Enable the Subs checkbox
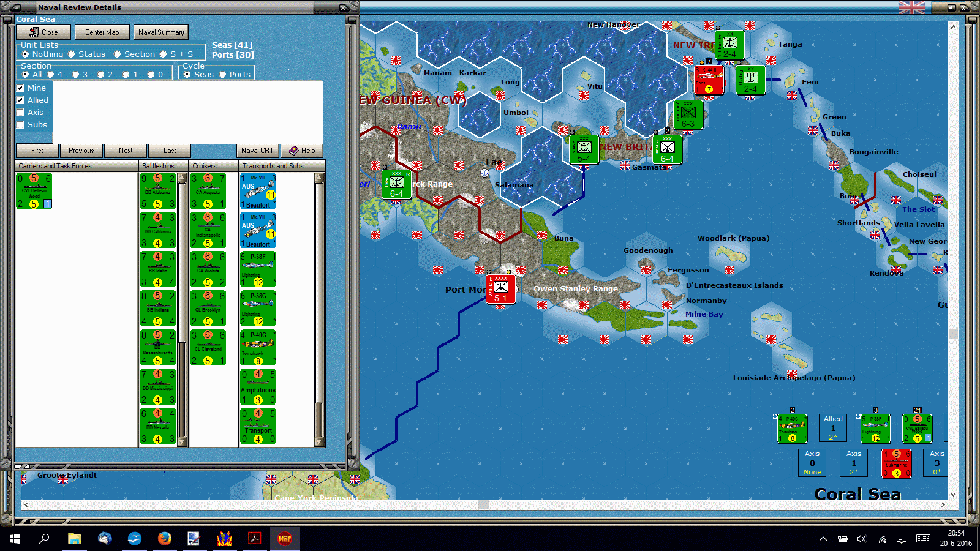Screen dimensions: 980x551 pyautogui.click(x=20, y=124)
